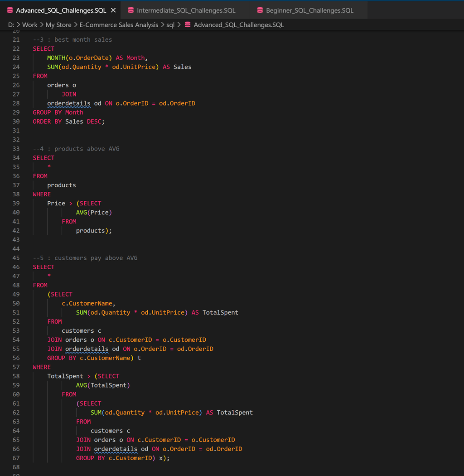Viewport: 464px width, 476px height.
Task: Click the database file icon in breadcrumb
Action: point(188,24)
